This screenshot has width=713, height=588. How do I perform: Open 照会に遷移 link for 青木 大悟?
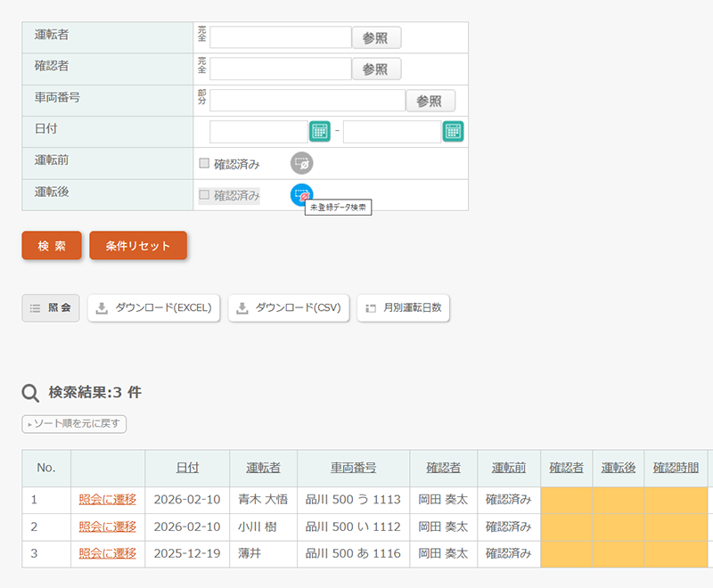coord(107,500)
